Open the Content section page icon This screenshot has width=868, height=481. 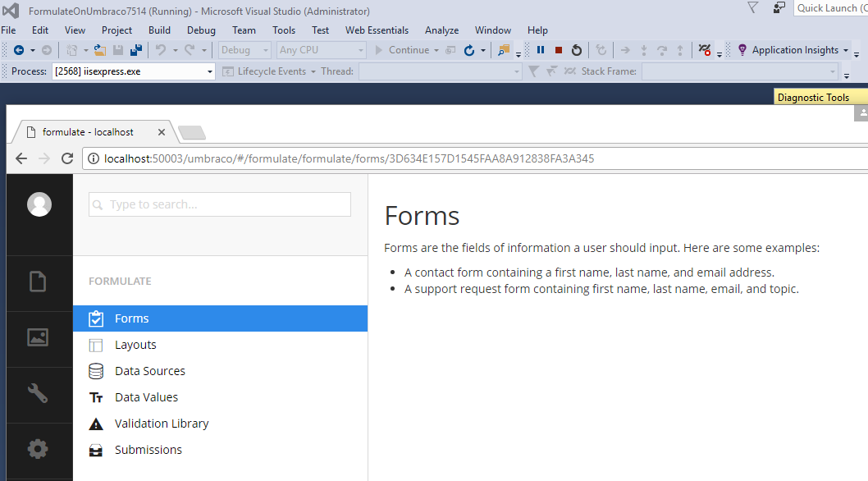38,282
